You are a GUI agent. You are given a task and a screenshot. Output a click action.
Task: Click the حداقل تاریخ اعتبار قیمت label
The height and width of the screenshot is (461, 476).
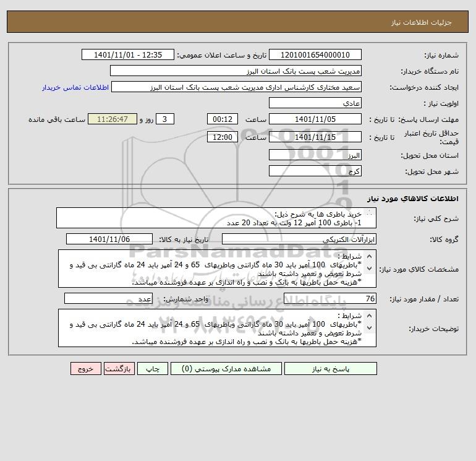(x=431, y=137)
